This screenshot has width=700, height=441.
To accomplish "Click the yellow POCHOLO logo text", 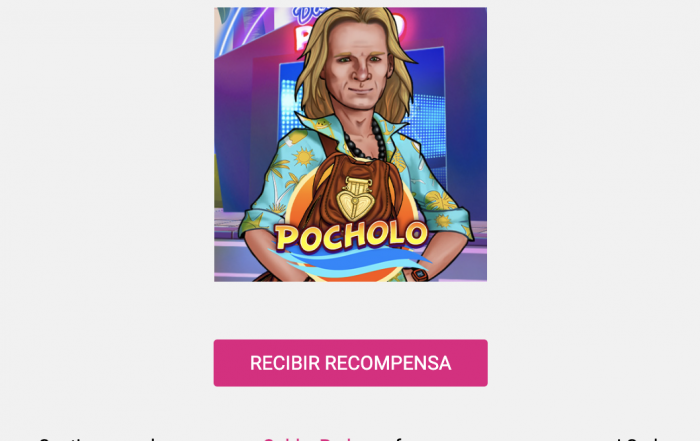I will pyautogui.click(x=351, y=236).
